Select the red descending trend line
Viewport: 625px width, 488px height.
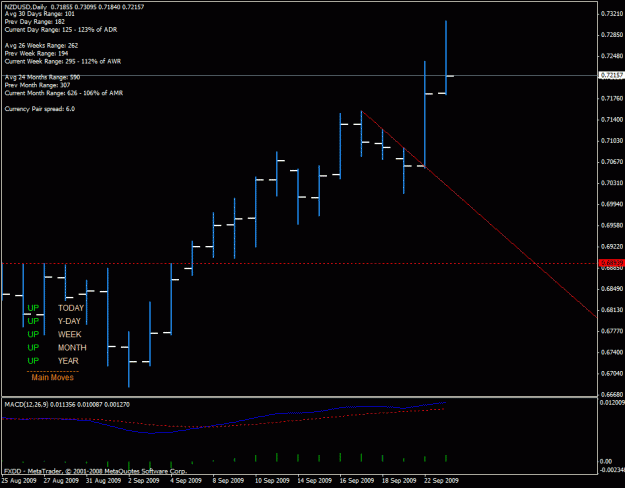point(478,214)
